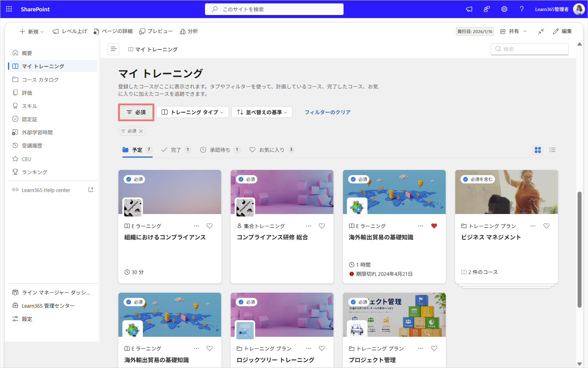Select the 承認待ち tab
The image size is (588, 368).
[220, 150]
